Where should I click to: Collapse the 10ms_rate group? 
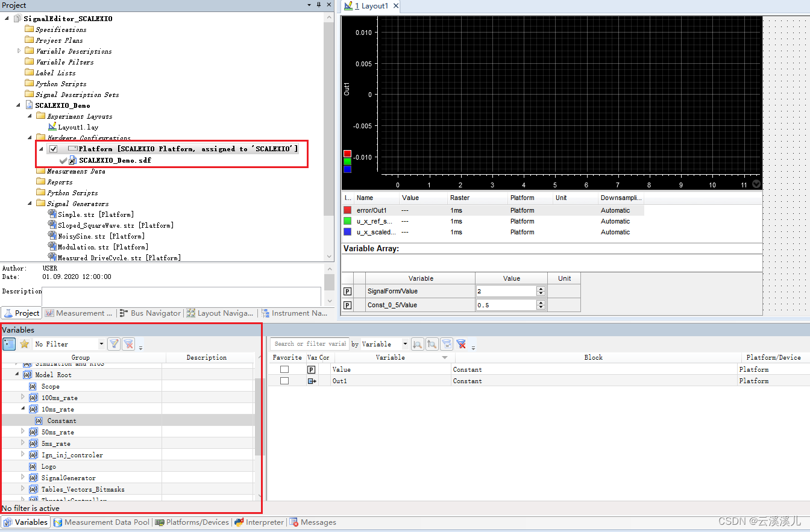pos(24,409)
